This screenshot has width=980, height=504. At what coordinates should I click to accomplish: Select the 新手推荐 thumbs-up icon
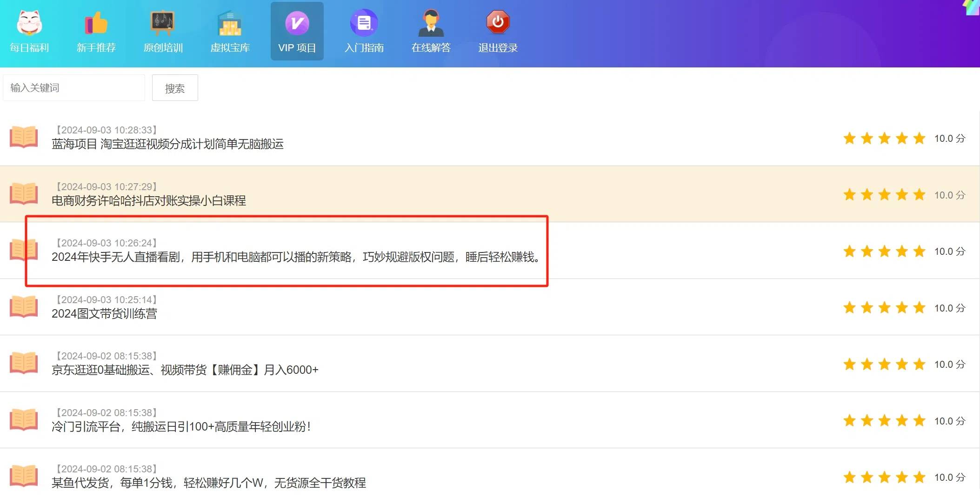pos(96,22)
